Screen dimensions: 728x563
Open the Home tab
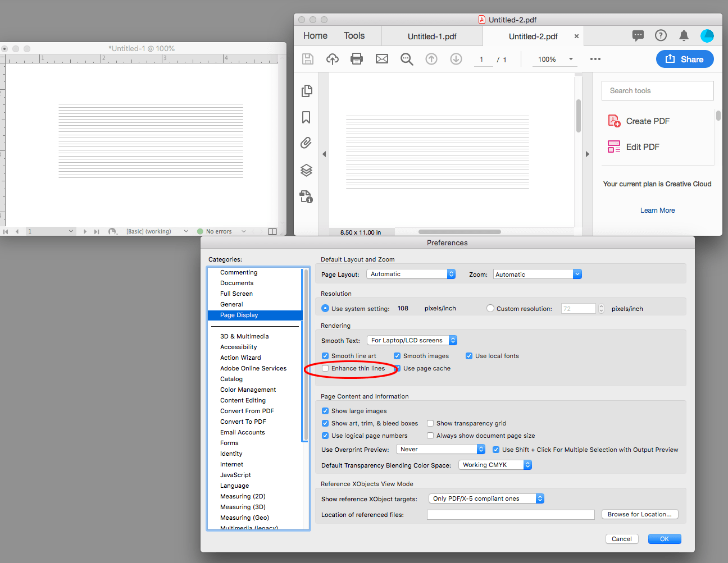(x=315, y=35)
